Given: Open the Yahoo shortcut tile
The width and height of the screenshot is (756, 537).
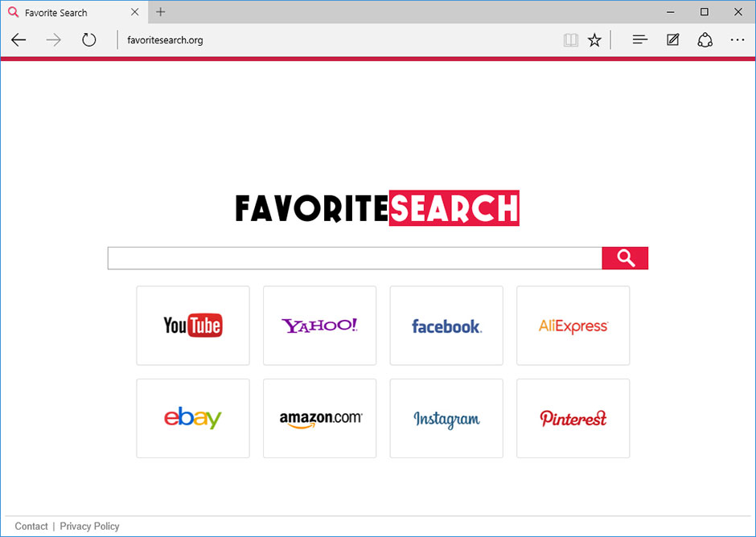Looking at the screenshot, I should pyautogui.click(x=319, y=326).
